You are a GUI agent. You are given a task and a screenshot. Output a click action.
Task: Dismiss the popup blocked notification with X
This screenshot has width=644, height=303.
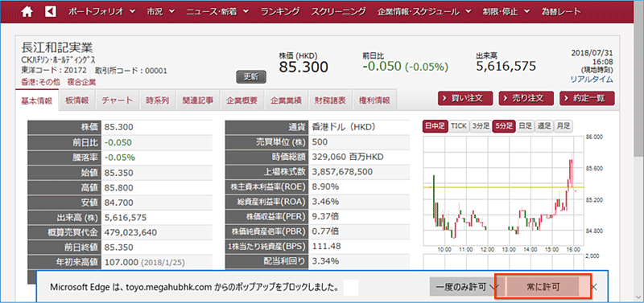[x=593, y=285]
